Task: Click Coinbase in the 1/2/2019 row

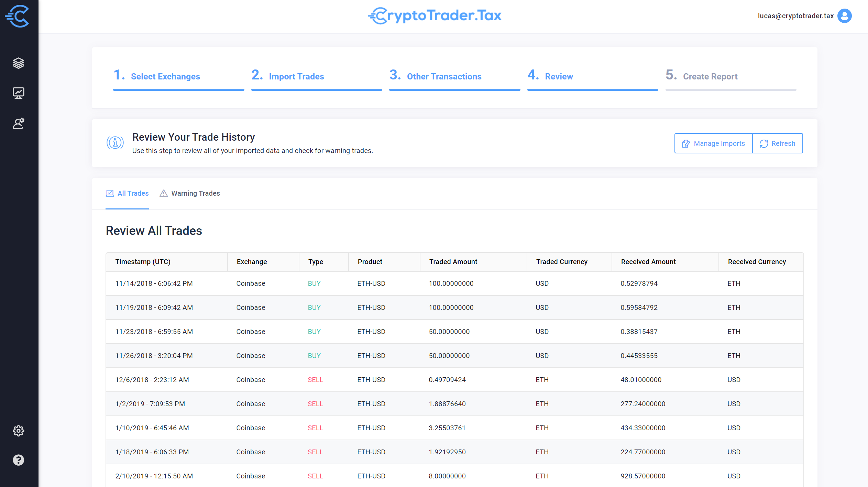Action: 251,404
